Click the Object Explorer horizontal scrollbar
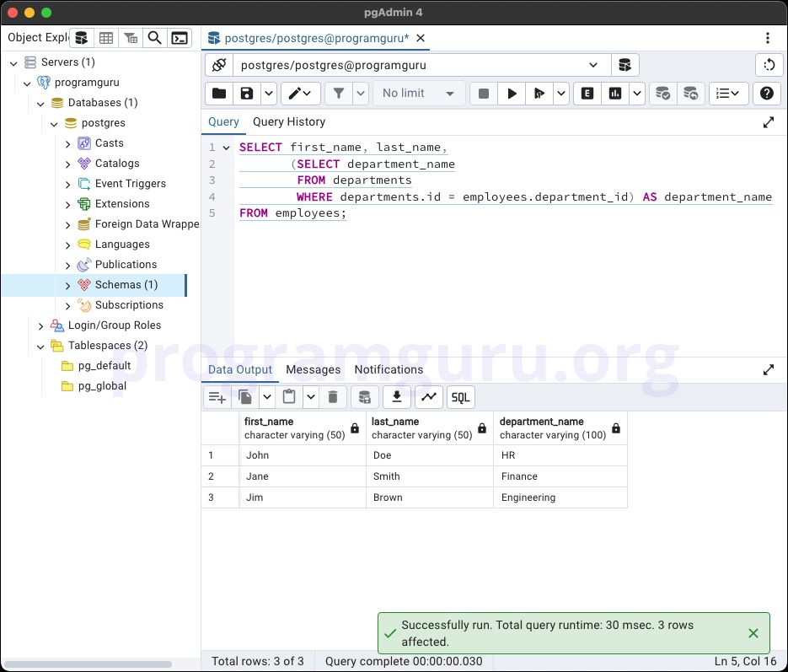 [88, 664]
